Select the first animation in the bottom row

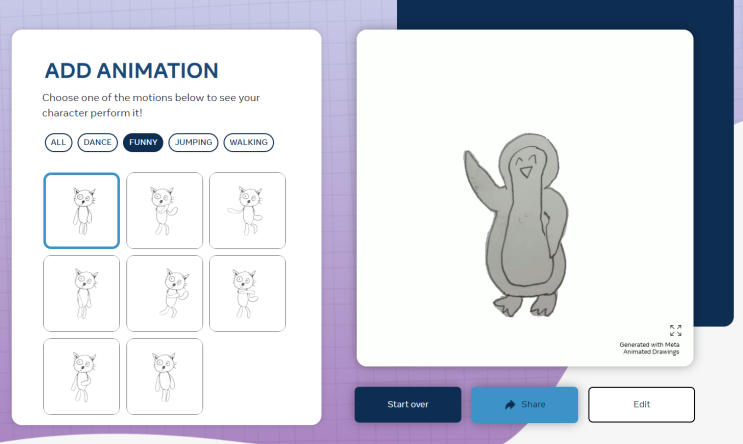click(x=82, y=376)
